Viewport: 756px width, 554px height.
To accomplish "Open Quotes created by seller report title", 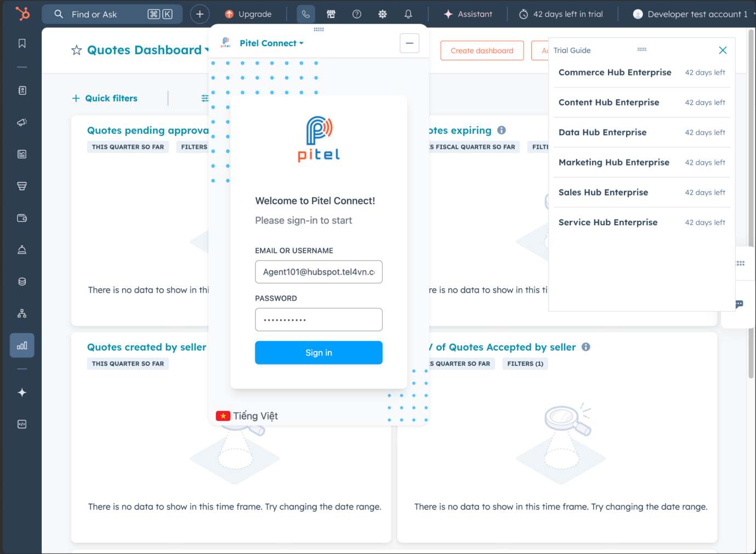I will (x=147, y=347).
